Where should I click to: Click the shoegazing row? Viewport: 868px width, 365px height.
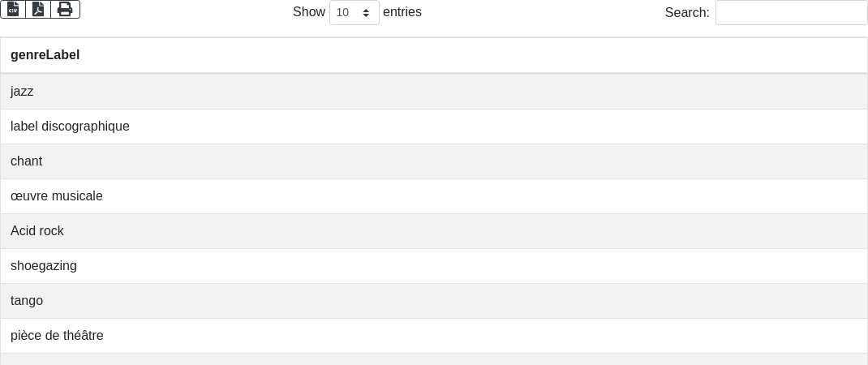pos(434,266)
